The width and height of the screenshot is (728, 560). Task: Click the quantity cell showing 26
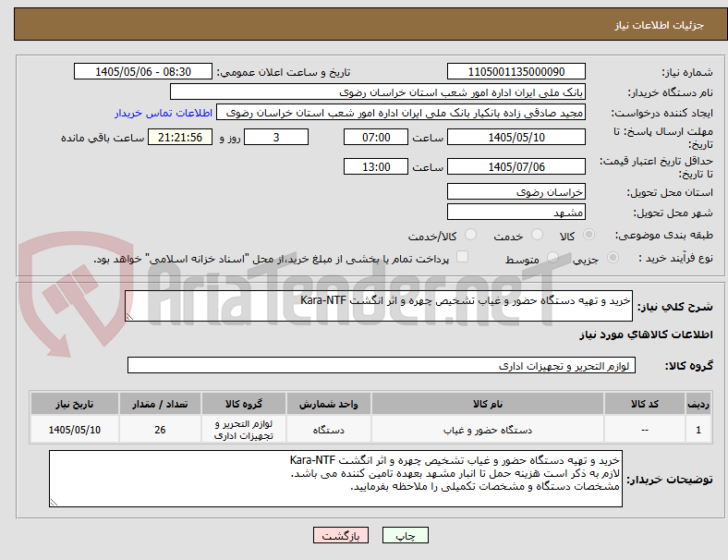click(160, 430)
